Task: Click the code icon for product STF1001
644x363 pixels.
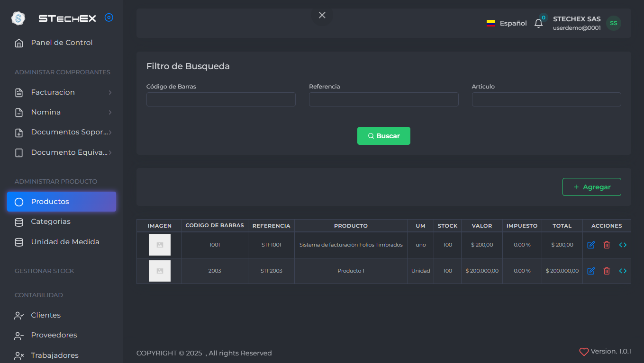Action: coord(623,245)
